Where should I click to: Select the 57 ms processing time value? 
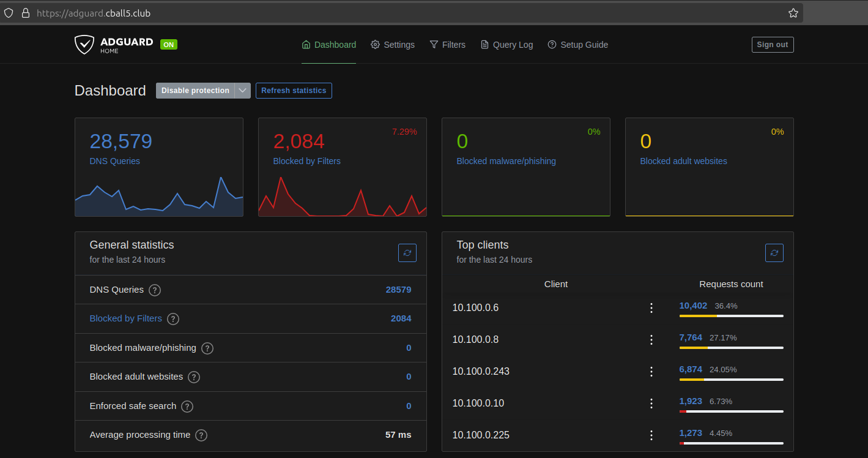point(398,435)
